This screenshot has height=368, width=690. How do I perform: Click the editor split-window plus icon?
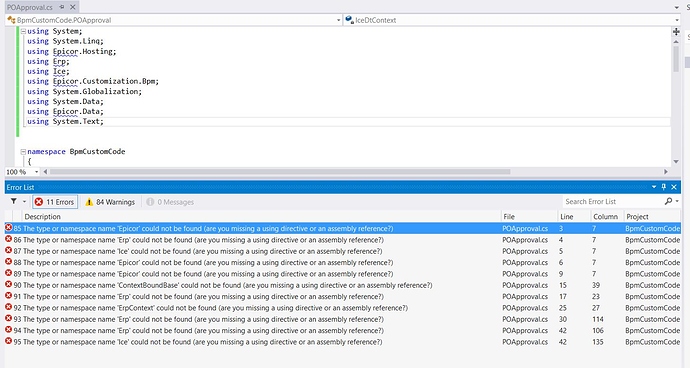[676, 32]
